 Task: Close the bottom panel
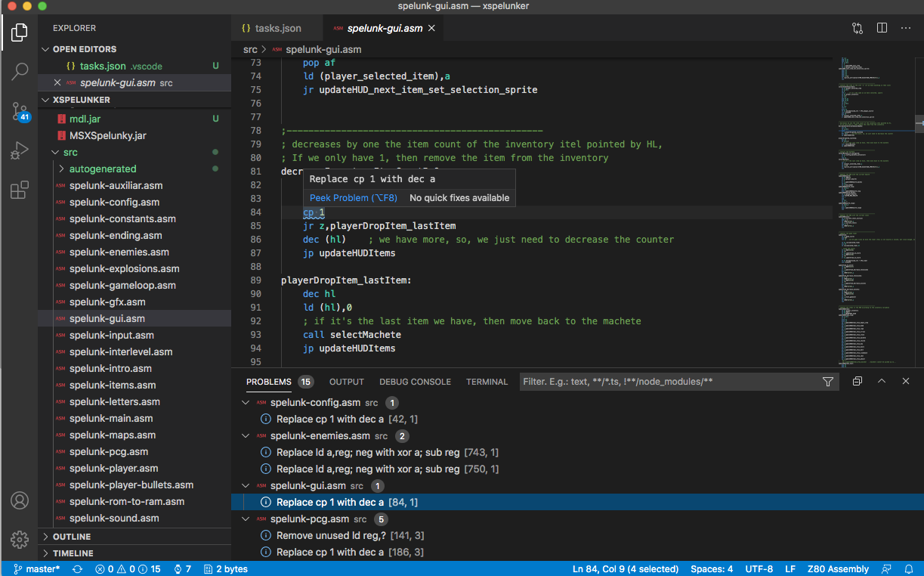pos(906,382)
